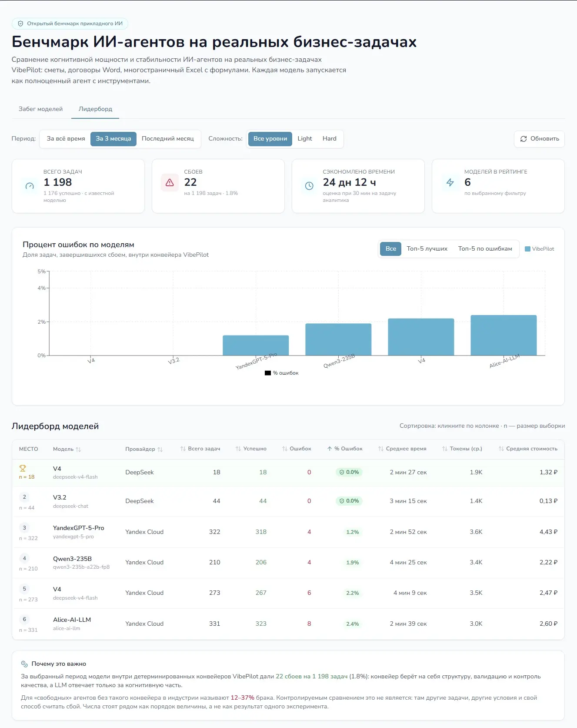Click the YandexGPT-5-Pro model name row
The image size is (577, 728).
coord(78,528)
